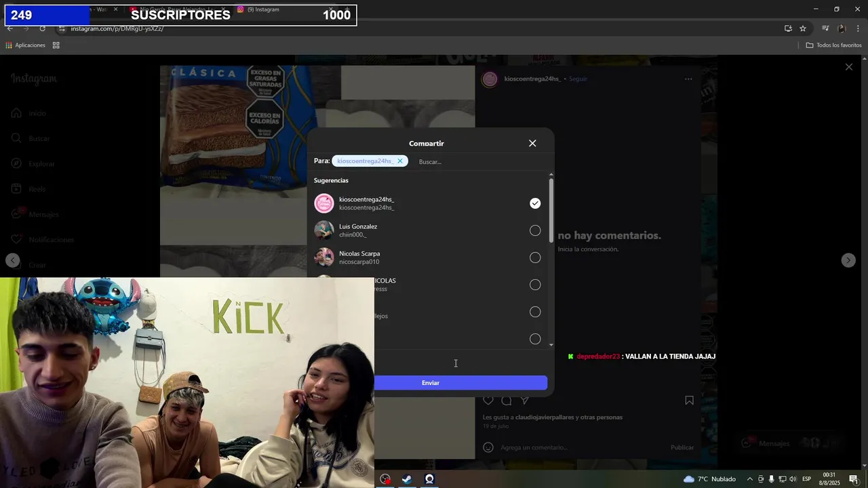Click Nicolas Scarpa's avatar in suggestions
Screen dimensions: 868x488
(x=324, y=258)
